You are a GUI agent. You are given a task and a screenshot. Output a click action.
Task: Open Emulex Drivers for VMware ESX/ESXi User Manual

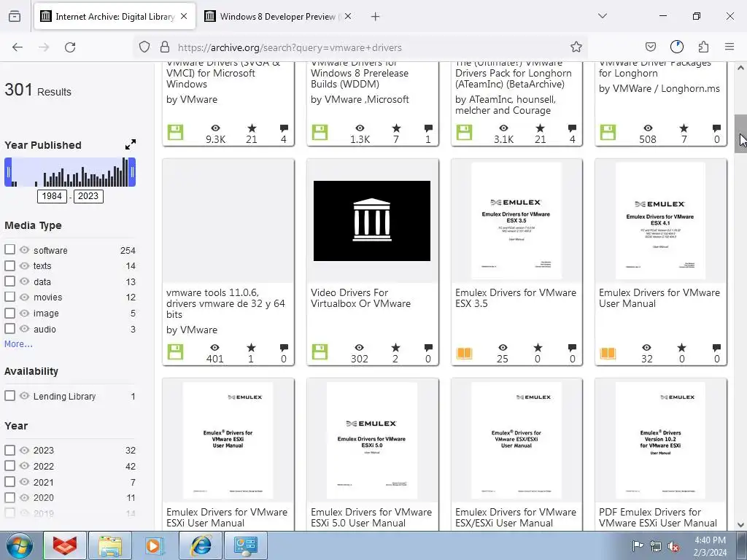coord(516,518)
